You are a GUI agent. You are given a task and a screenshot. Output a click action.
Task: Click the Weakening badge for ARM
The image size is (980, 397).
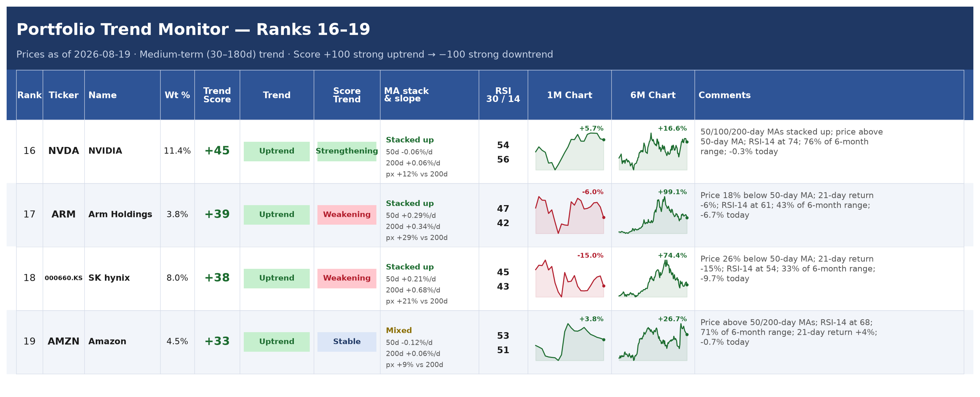pos(347,215)
